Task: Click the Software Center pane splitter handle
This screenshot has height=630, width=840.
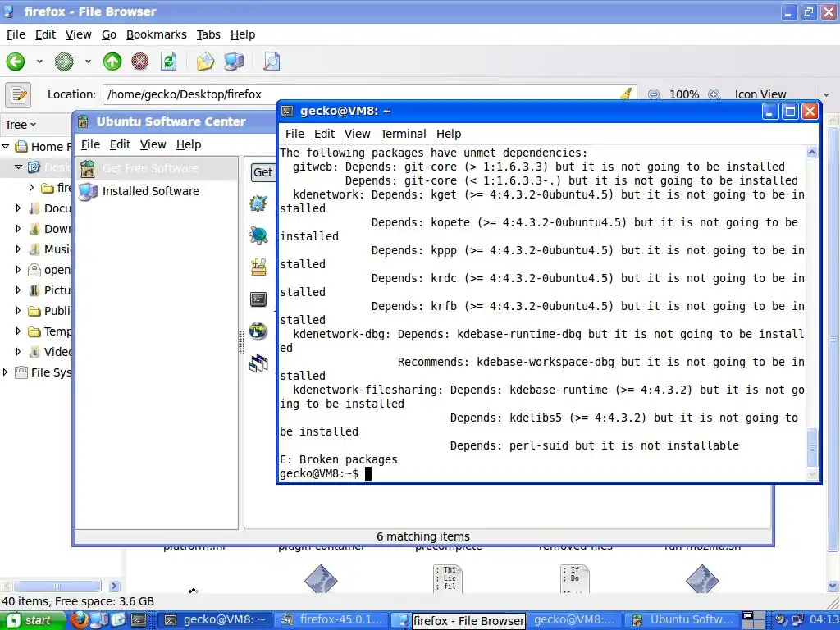Action: (x=241, y=342)
